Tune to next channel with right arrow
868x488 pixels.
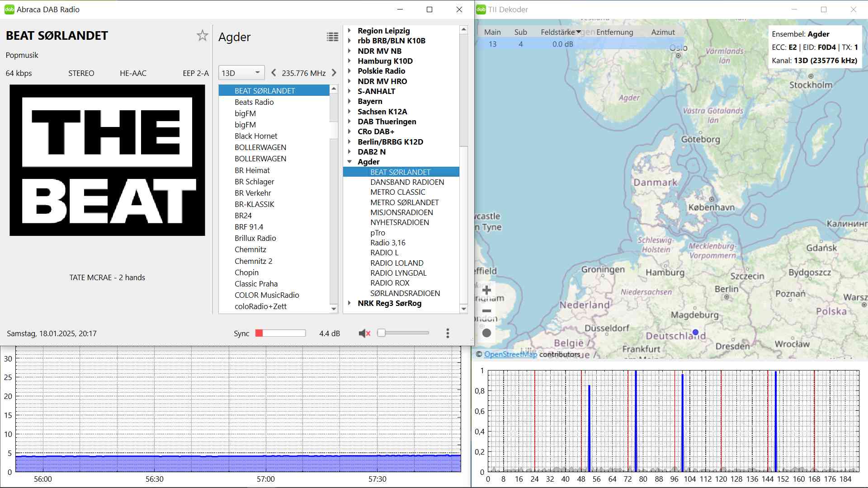point(334,73)
